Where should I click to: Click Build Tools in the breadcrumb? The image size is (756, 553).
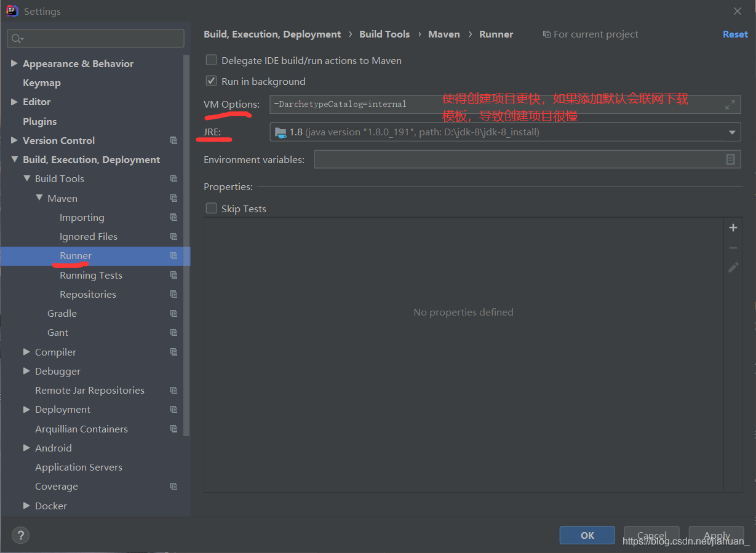point(384,34)
